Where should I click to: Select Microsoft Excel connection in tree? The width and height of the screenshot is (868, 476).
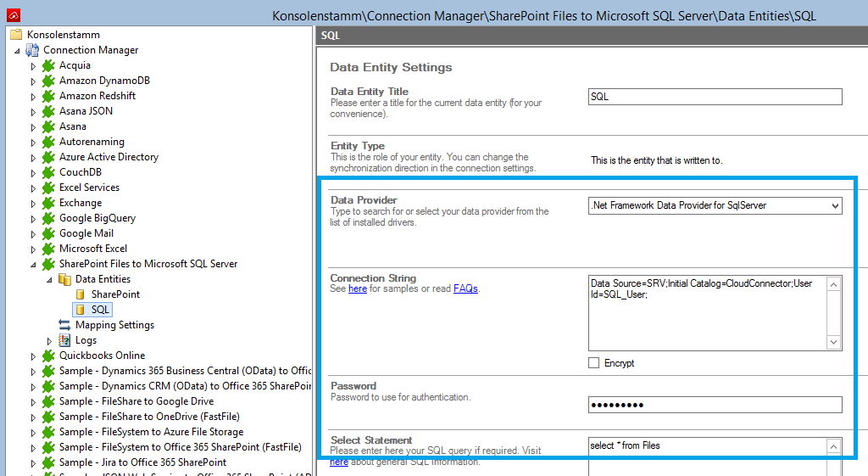(92, 249)
